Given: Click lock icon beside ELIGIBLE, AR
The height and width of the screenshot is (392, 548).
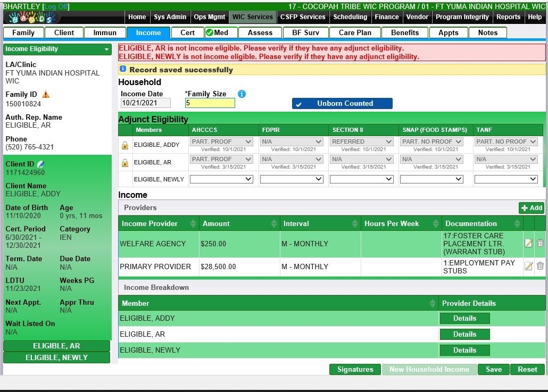Looking at the screenshot, I should pyautogui.click(x=125, y=163).
